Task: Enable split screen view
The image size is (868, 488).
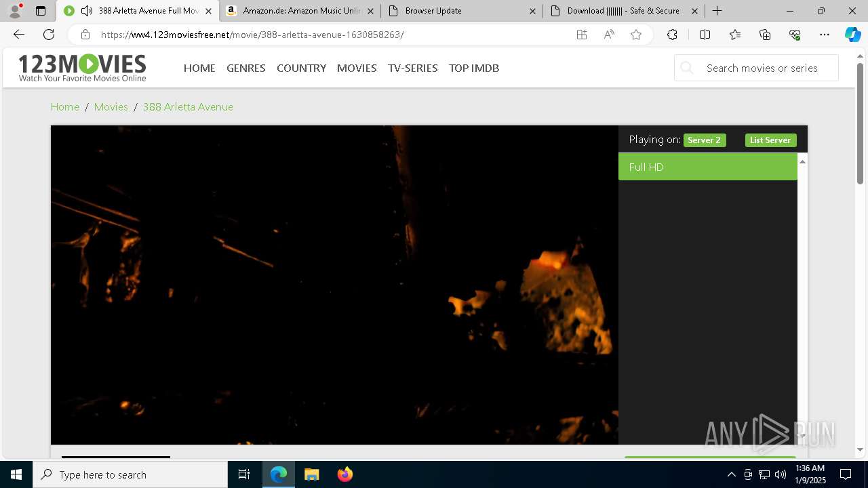Action: click(705, 35)
